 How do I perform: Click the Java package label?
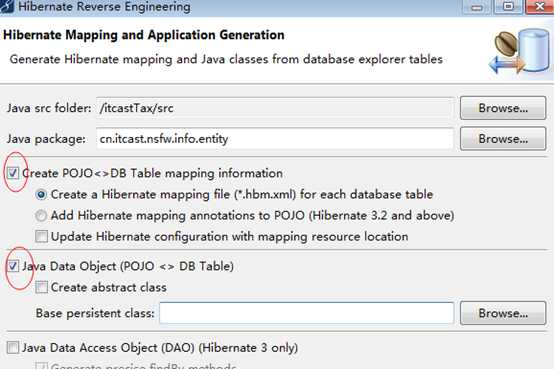click(x=46, y=139)
